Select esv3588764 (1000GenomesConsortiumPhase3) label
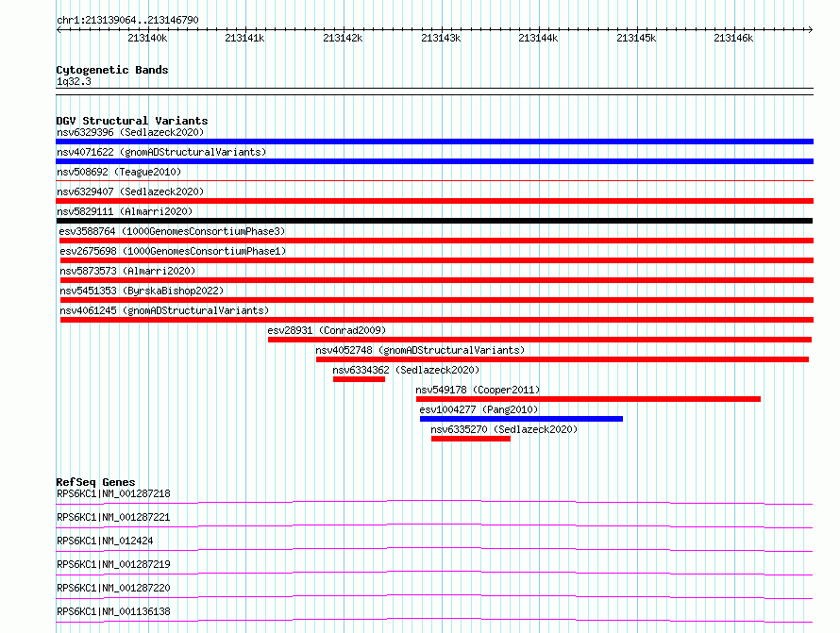Screen dimensions: 840x633 pyautogui.click(x=172, y=231)
